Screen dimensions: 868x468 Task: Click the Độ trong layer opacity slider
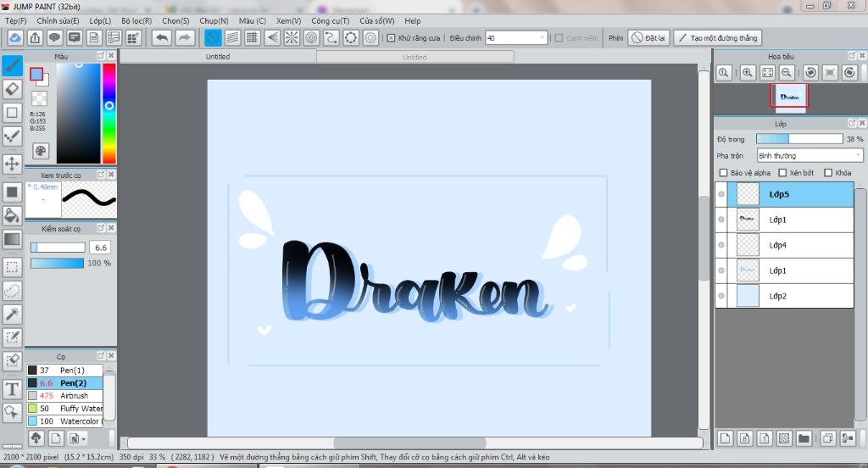pos(799,138)
